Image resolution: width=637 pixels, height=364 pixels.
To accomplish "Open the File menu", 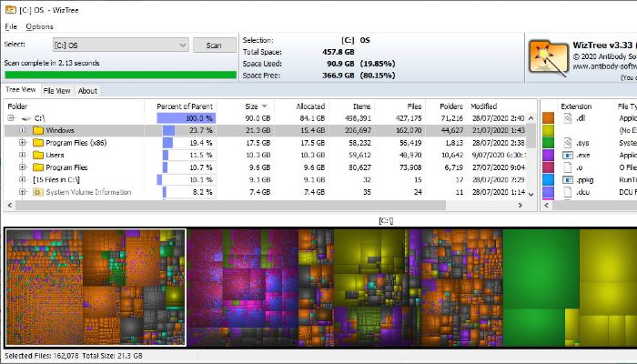I will (x=11, y=26).
